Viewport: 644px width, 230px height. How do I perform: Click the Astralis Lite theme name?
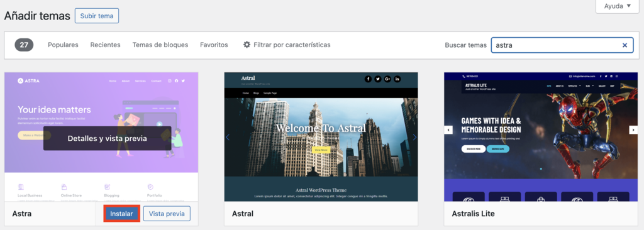(473, 214)
